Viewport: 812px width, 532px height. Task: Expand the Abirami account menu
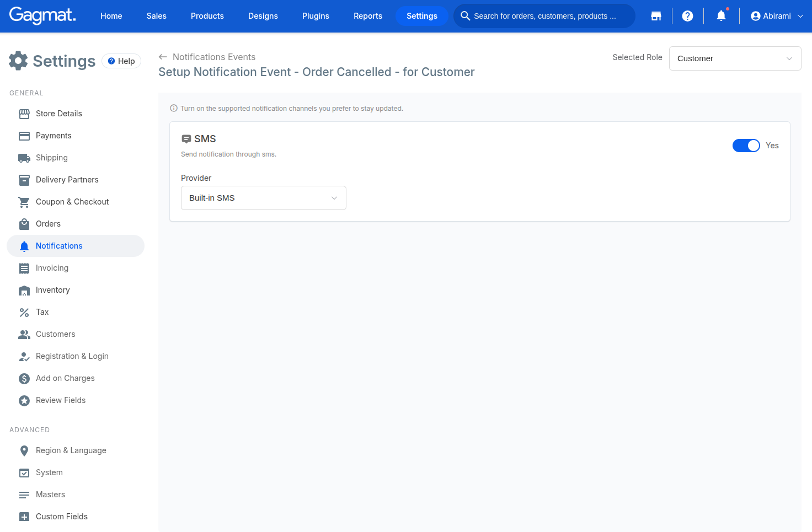(777, 16)
